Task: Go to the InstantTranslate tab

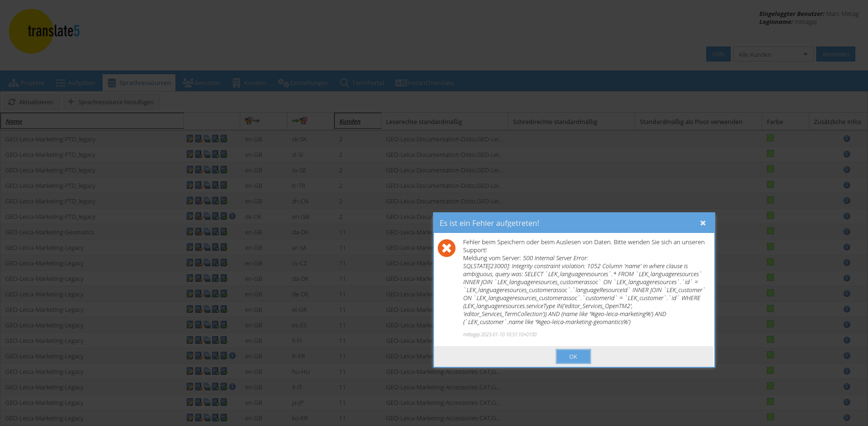Action: (425, 83)
